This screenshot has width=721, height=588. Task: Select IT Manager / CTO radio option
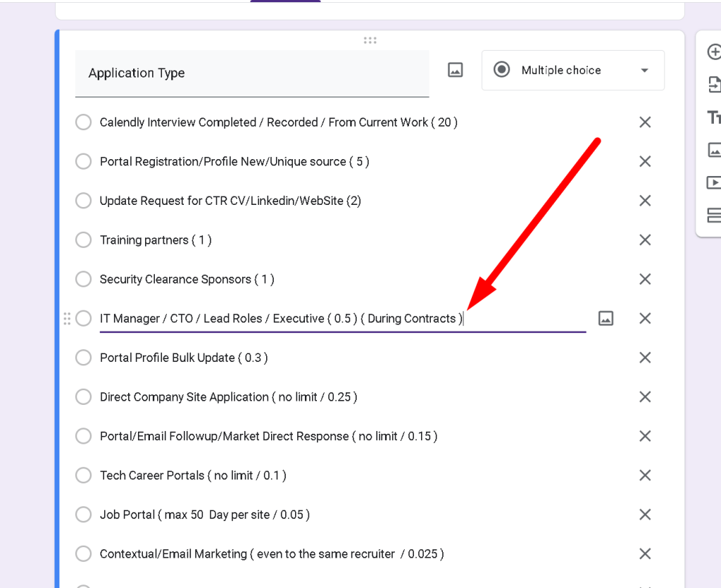click(83, 318)
